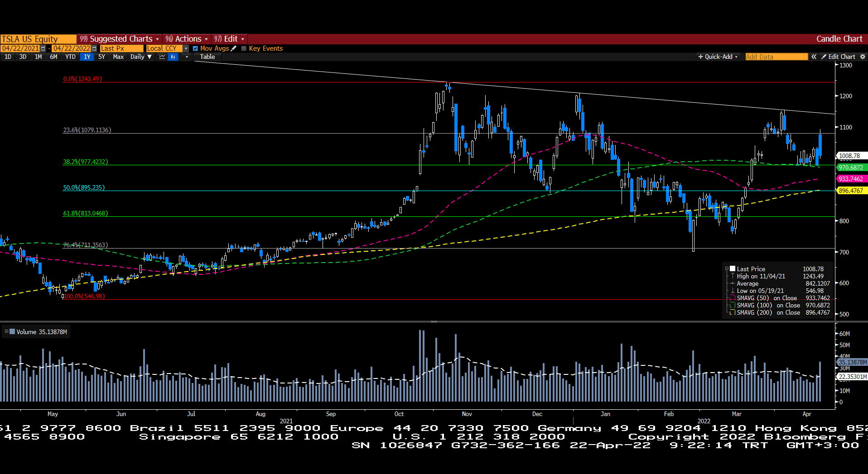Click the Volume 35.13878M legend text
Viewport: 868px width, 474px height.
[x=42, y=332]
